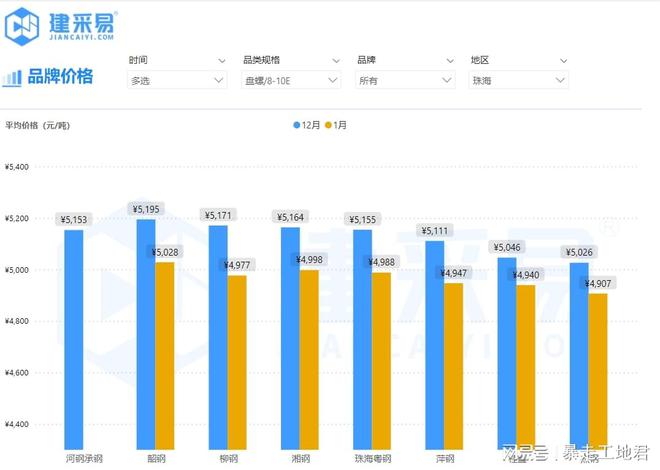Click the 平均价格 (元/吨) axis title
660x470 pixels.
pyautogui.click(x=37, y=125)
